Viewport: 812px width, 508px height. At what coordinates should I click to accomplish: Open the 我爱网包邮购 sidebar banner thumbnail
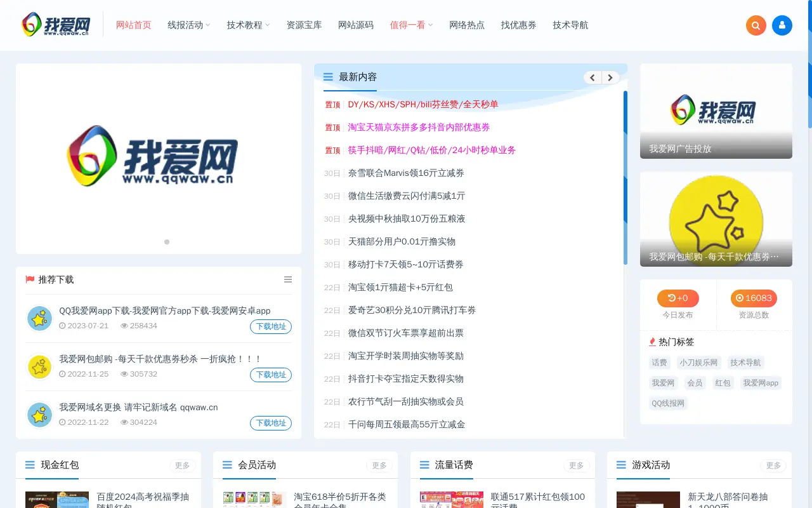pyautogui.click(x=716, y=219)
